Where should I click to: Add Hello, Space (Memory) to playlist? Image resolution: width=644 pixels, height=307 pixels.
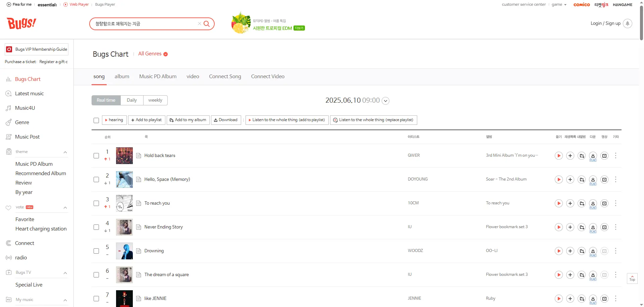(570, 180)
